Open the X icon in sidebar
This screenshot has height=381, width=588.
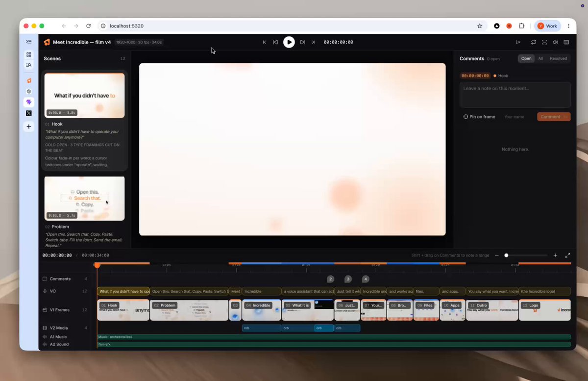point(29,113)
